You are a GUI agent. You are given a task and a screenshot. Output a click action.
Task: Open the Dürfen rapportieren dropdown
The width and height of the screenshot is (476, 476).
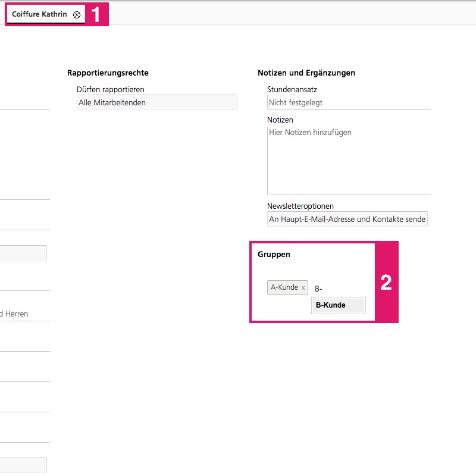[x=157, y=102]
